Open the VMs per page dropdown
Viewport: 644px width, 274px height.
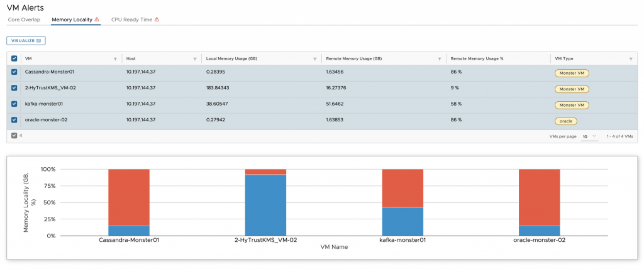click(x=589, y=136)
